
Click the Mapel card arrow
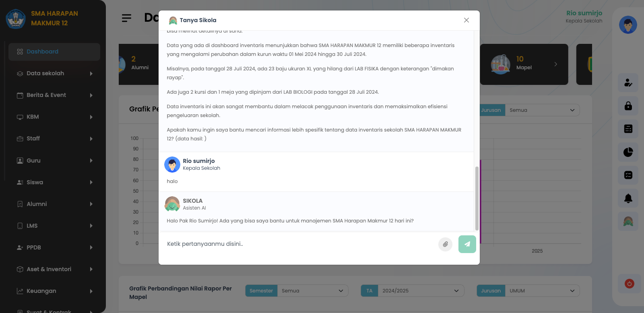[x=555, y=64]
